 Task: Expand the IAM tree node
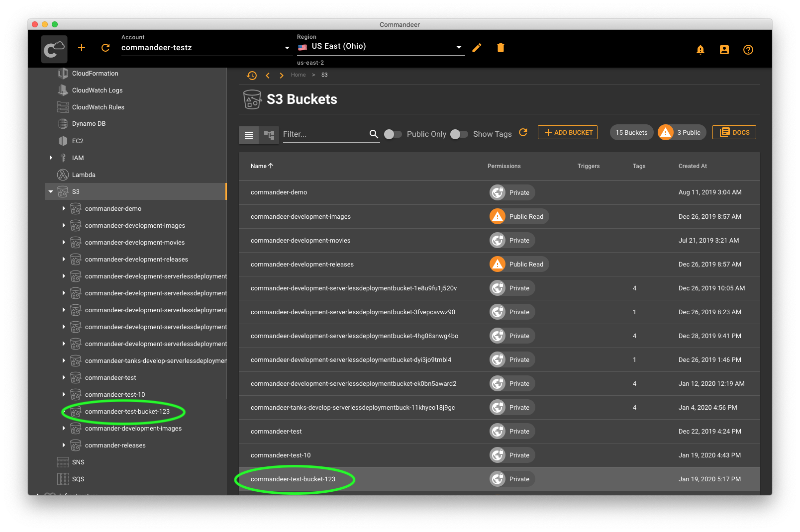51,158
